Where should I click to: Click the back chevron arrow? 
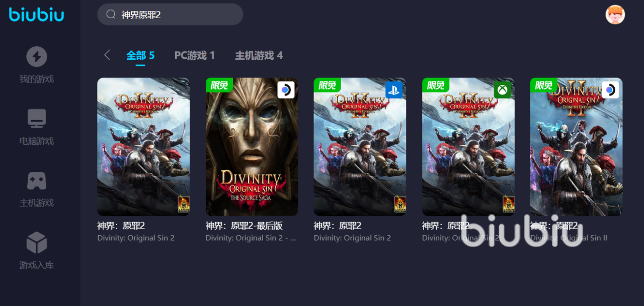(107, 55)
